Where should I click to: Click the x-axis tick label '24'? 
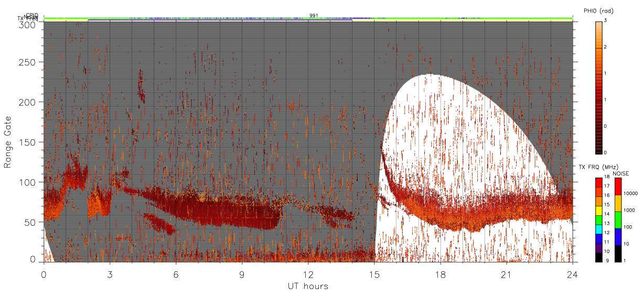click(573, 274)
